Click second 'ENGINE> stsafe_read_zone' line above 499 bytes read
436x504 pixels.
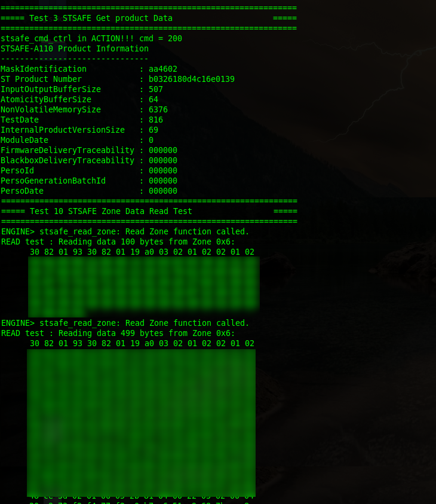125,323
